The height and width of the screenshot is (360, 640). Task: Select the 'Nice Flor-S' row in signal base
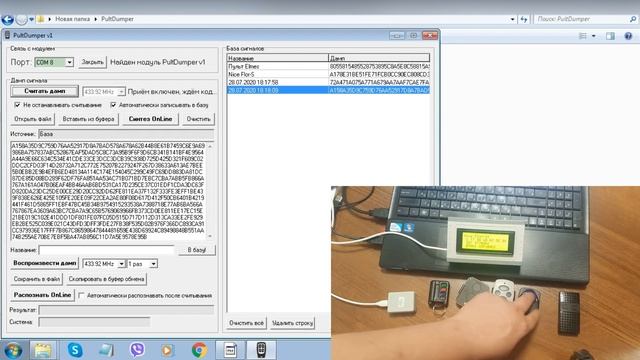329,74
